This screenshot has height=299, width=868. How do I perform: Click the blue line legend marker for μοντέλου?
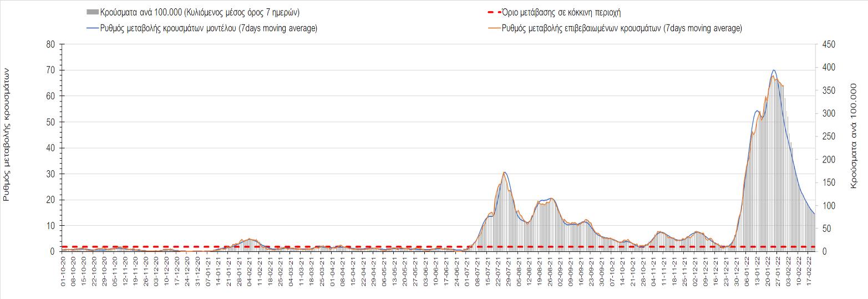click(x=93, y=28)
